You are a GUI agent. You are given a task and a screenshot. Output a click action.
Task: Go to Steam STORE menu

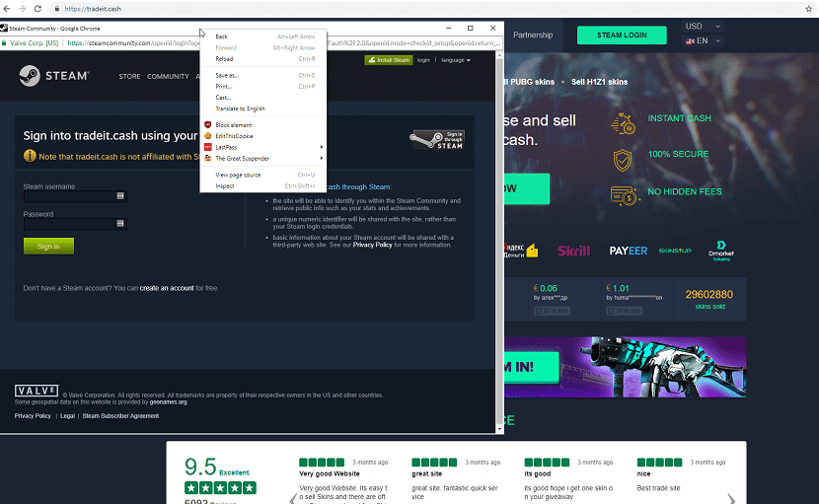(x=129, y=76)
